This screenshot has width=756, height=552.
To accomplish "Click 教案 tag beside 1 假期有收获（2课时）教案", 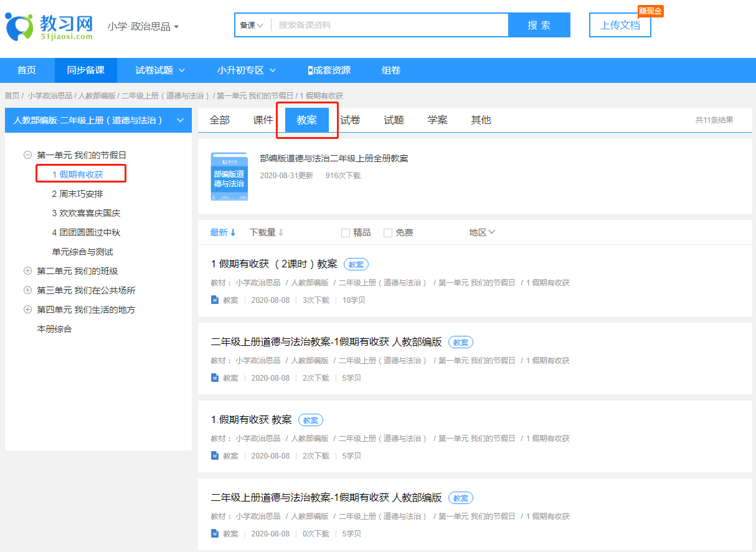I will pos(356,264).
